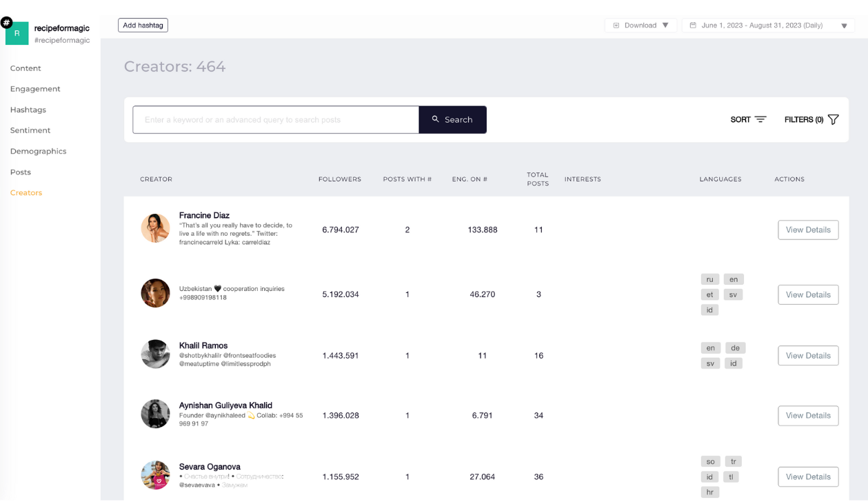Click the sort lines icon

(x=760, y=119)
